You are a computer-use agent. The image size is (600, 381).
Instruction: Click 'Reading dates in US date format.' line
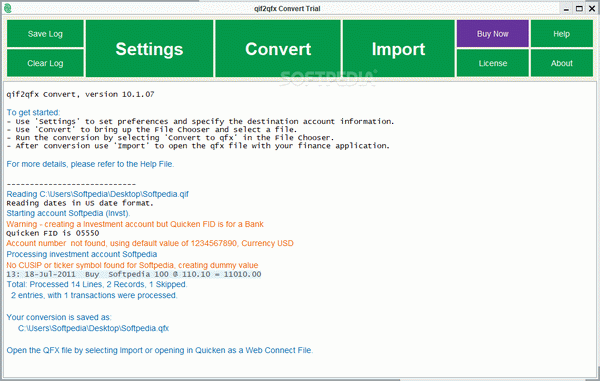pos(80,203)
